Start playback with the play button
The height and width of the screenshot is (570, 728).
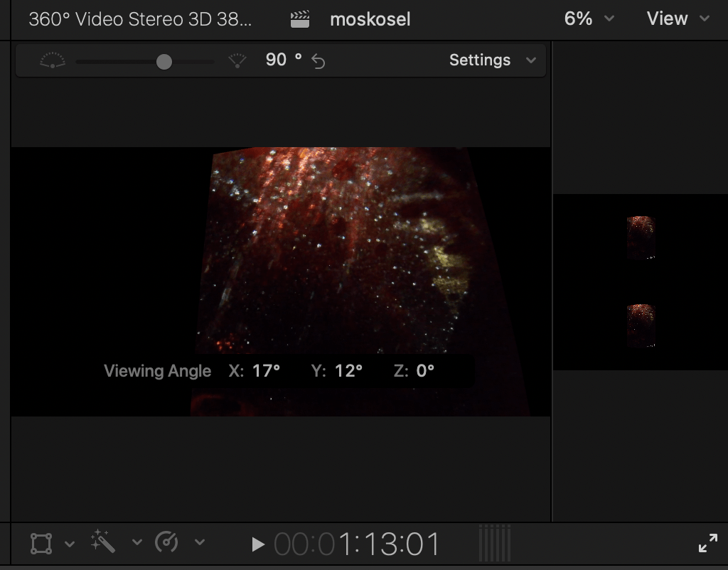(x=258, y=544)
